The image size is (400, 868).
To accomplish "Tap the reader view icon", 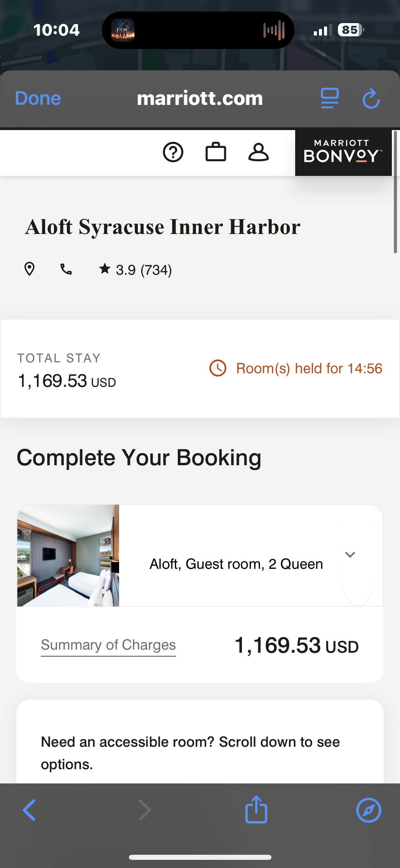I will coord(330,98).
